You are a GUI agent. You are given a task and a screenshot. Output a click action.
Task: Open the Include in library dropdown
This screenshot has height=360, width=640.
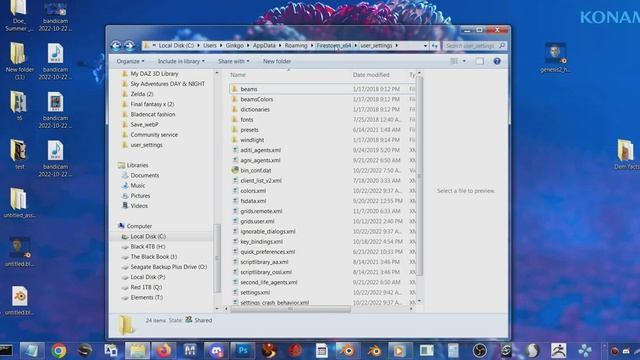(x=181, y=61)
